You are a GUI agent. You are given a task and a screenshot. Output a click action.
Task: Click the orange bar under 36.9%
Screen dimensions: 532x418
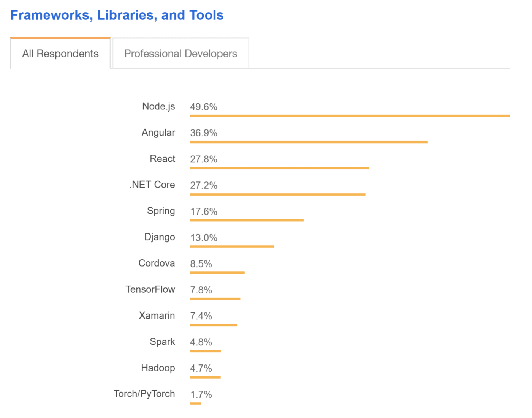309,142
